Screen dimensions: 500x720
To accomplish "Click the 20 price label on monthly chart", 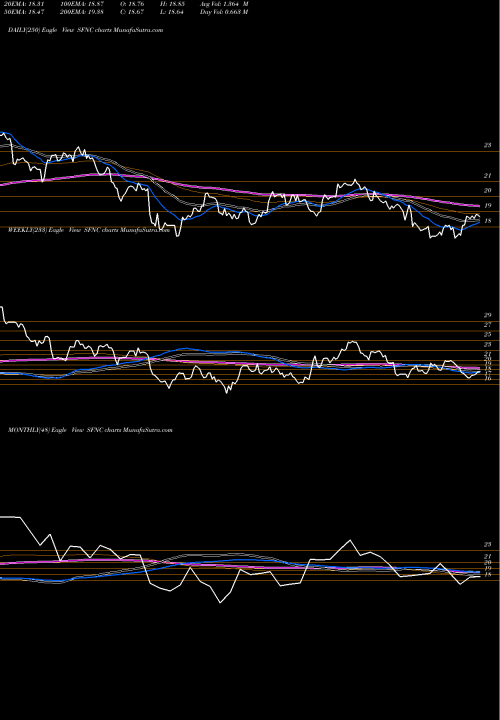I will click(x=487, y=562).
